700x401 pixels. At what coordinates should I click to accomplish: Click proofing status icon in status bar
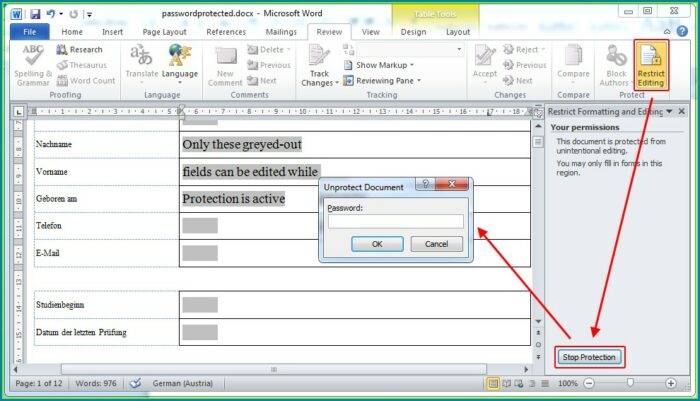point(135,383)
